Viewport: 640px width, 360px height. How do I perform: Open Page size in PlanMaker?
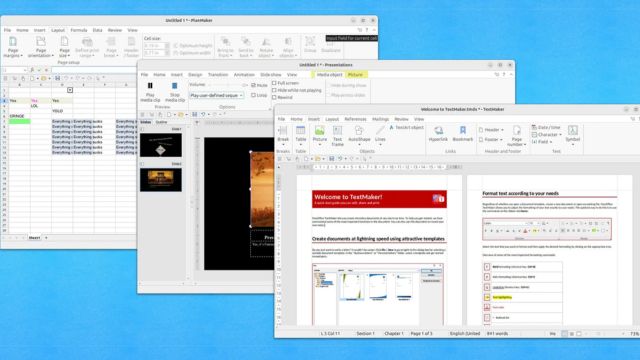click(64, 47)
